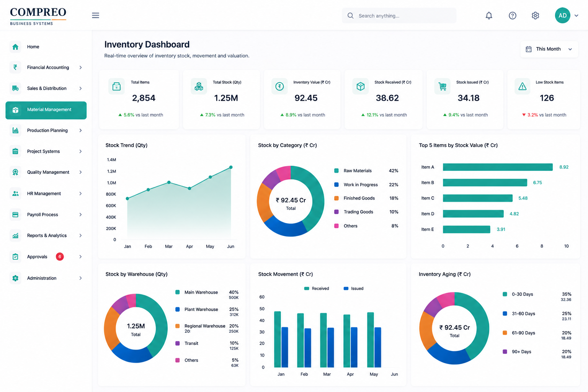588x392 pixels.
Task: Expand Project Systems submenu chevron
Action: [x=80, y=151]
